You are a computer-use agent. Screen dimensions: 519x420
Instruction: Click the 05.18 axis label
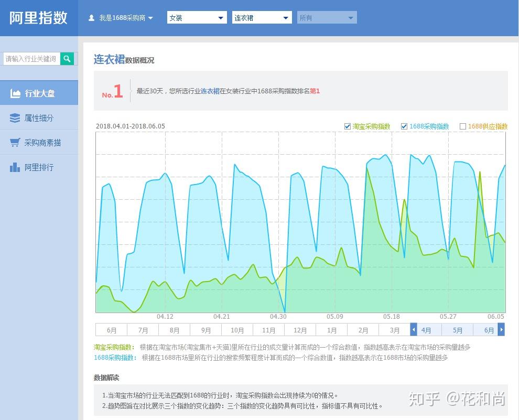(391, 316)
